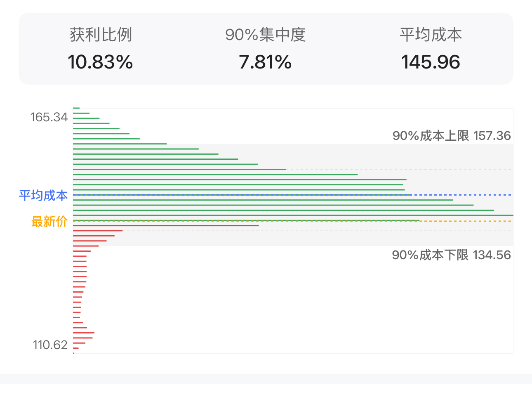This screenshot has height=397, width=532.
Task: Click the orange 最新价 axis label
Action: (x=49, y=222)
